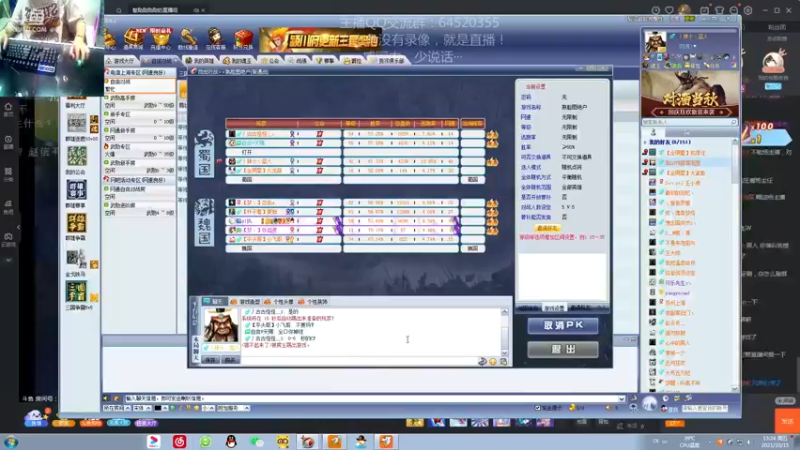Select the 聊天 chat tab in room panel

click(214, 302)
